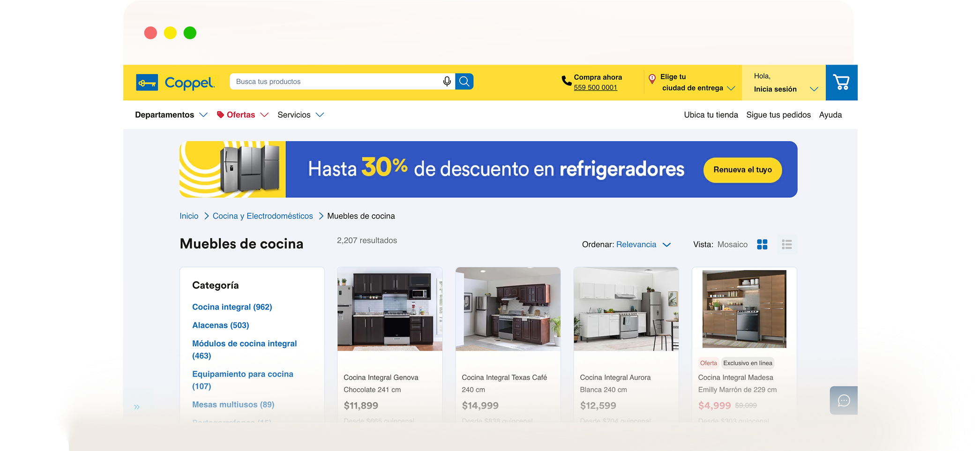Click the Coppel key logo
Screen dimensions: 980x451
147,83
